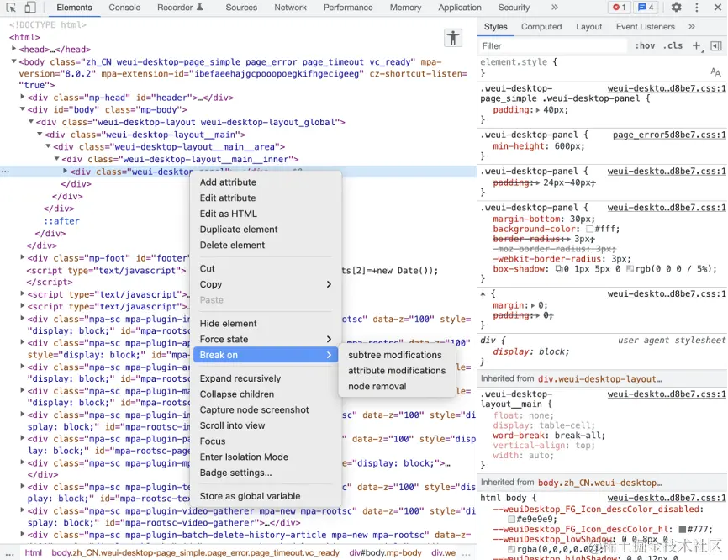Screen dimensions: 728x560
Task: Click the blue messages count badge
Action: pos(646,8)
